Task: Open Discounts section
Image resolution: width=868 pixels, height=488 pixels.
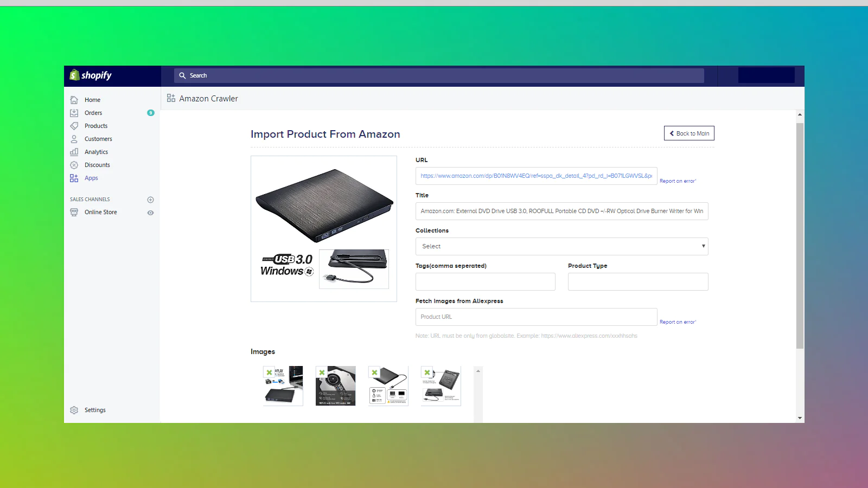Action: click(97, 165)
